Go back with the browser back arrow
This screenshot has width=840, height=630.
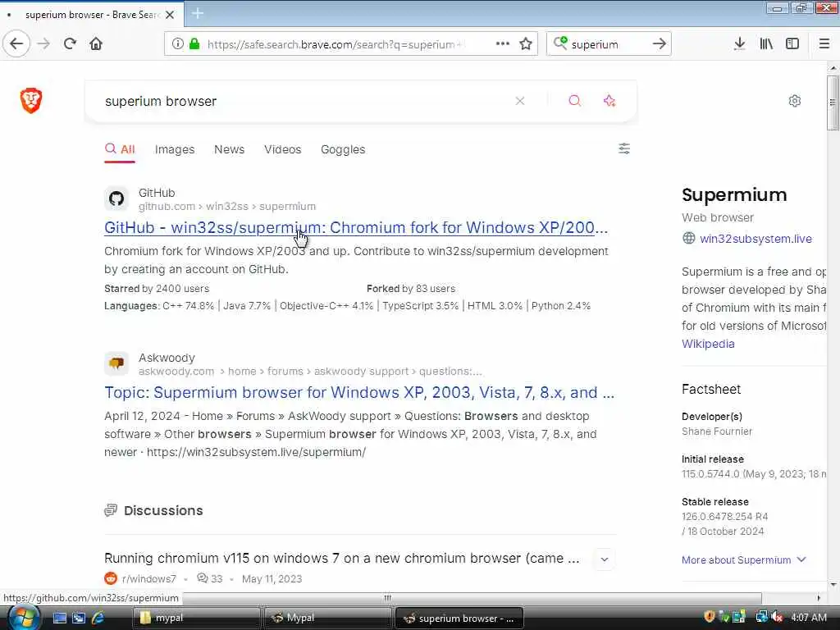click(16, 44)
